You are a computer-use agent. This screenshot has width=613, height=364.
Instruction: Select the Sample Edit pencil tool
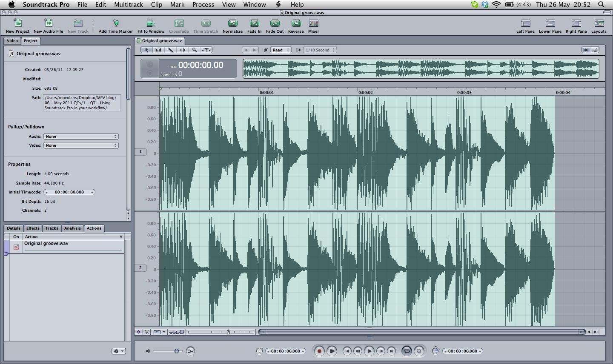170,50
